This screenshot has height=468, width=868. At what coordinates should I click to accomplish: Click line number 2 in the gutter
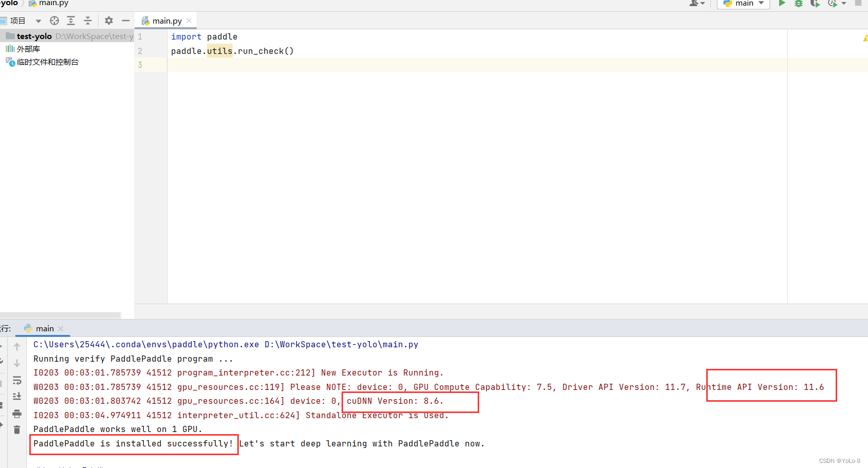click(x=140, y=51)
